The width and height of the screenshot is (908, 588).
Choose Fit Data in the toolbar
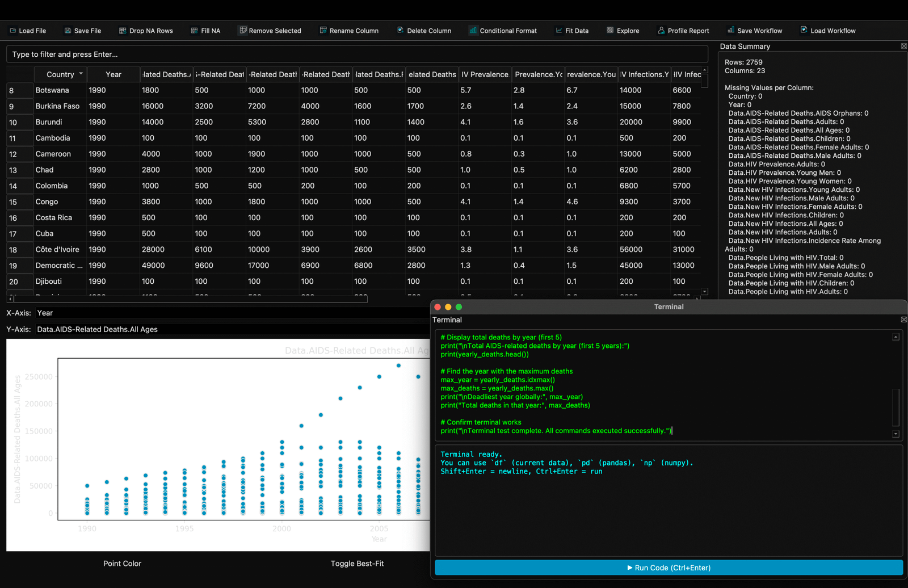tap(572, 31)
